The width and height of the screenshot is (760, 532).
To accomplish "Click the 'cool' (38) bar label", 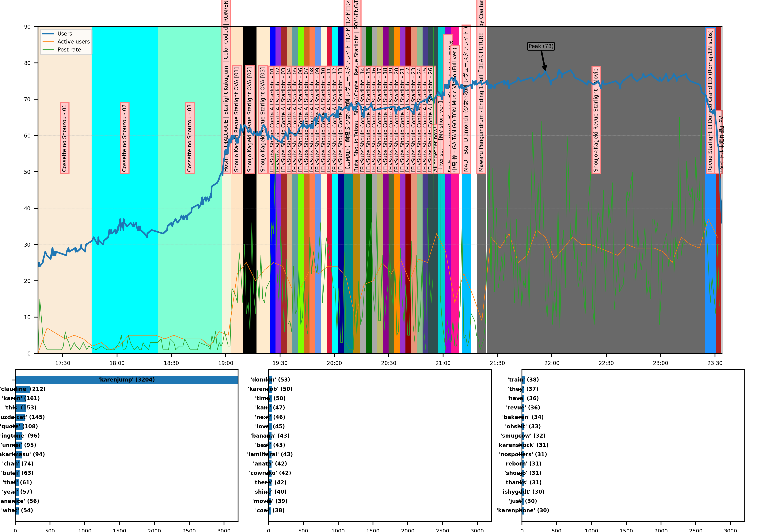I will click(270, 510).
